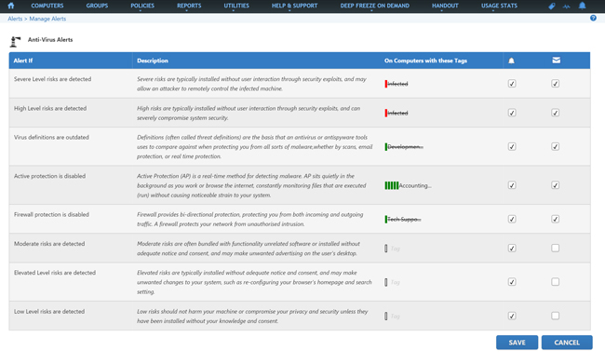Toggle bell notification for Low Level risks

click(x=512, y=316)
